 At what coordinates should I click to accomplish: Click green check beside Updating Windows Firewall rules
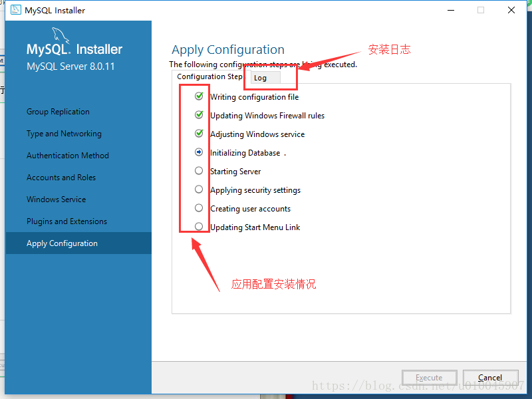[199, 115]
